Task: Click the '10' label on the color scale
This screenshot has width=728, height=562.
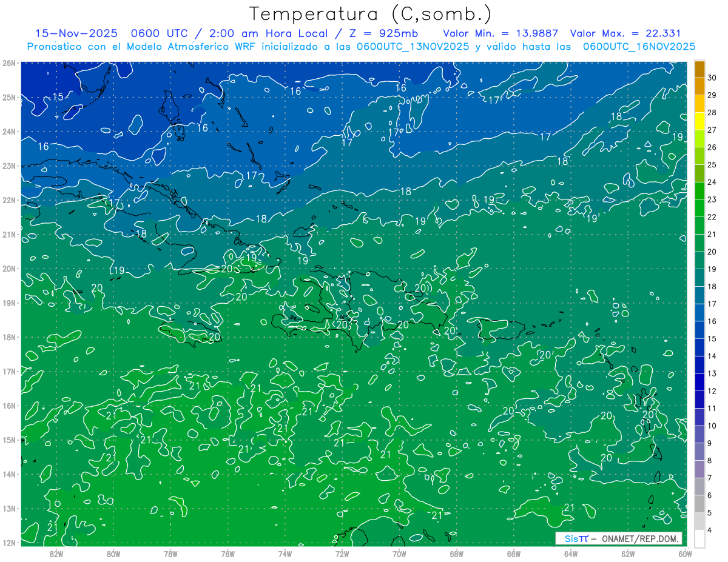Action: click(x=712, y=426)
